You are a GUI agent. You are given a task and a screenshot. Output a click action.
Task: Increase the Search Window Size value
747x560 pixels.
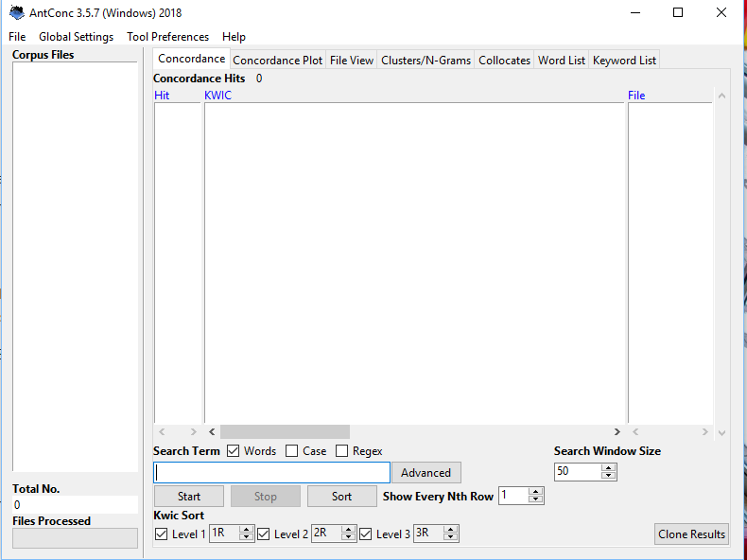[609, 467]
